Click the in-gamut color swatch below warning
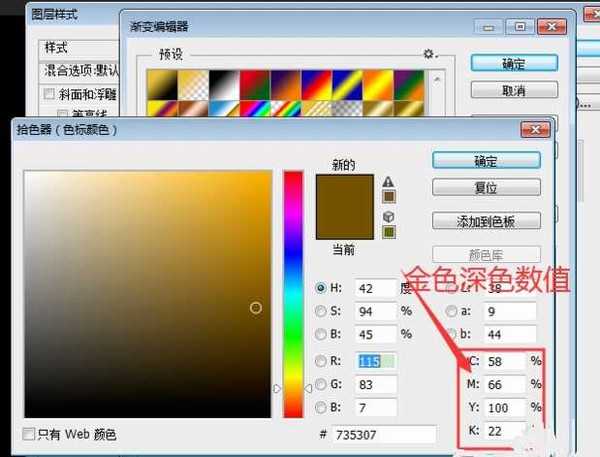 388,196
